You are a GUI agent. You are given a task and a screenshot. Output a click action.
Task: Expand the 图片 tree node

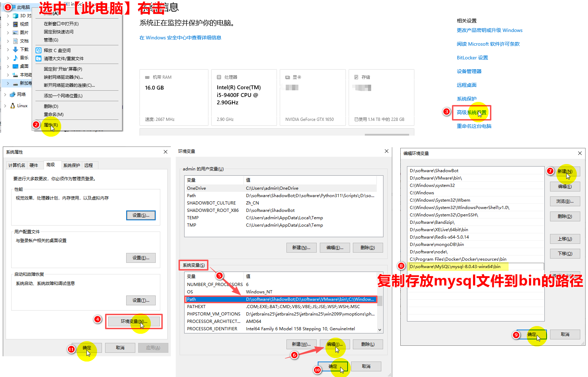click(8, 33)
